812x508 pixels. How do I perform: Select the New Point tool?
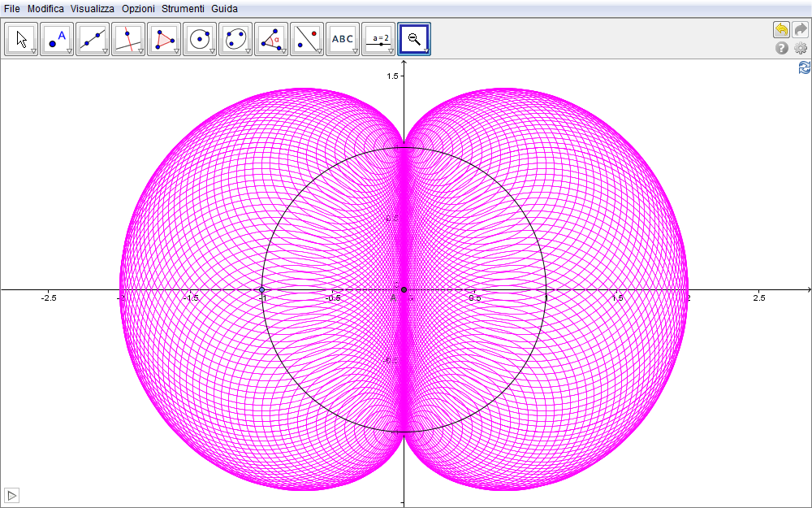pos(57,38)
